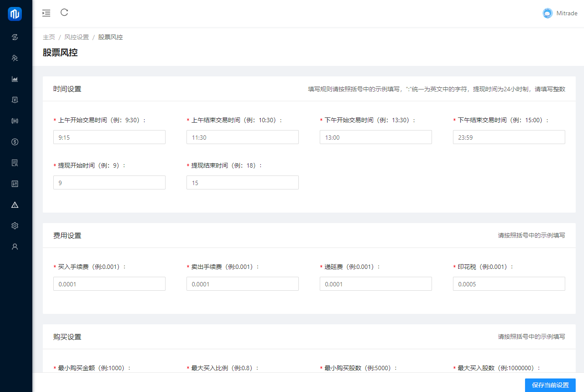Open the dollar coin sidebar icon
This screenshot has height=392, width=584.
(15, 142)
